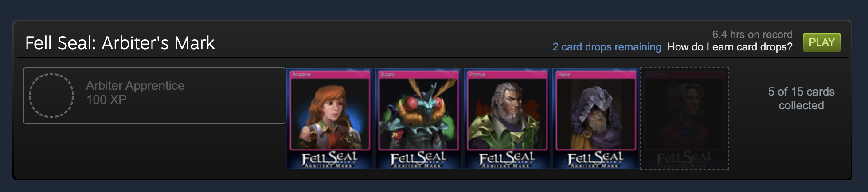Select the Primus bearded man trading card
The image size is (868, 192).
[507, 119]
